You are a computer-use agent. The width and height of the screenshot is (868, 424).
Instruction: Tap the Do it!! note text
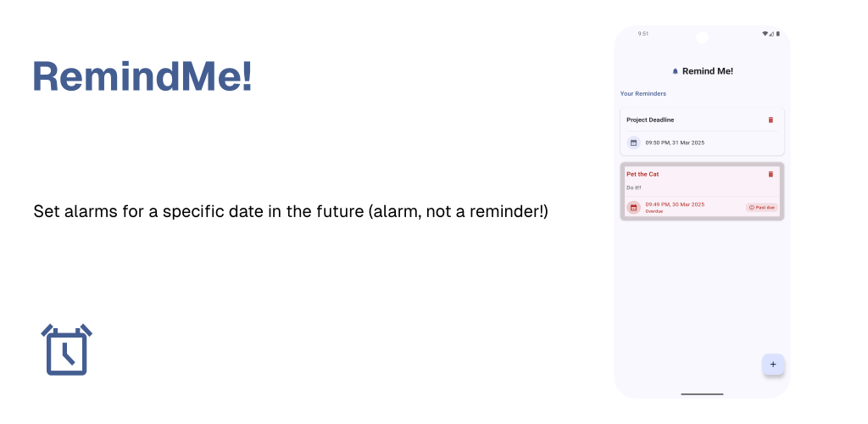point(634,187)
